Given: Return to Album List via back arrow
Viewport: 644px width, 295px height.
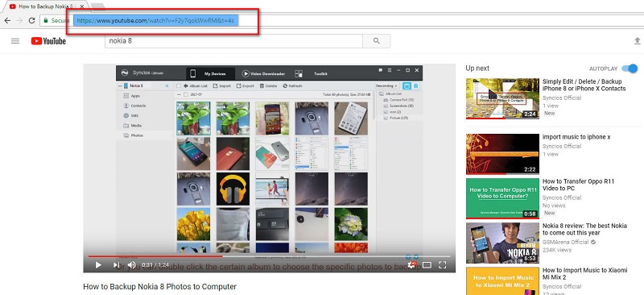Looking at the screenshot, I should [x=195, y=86].
